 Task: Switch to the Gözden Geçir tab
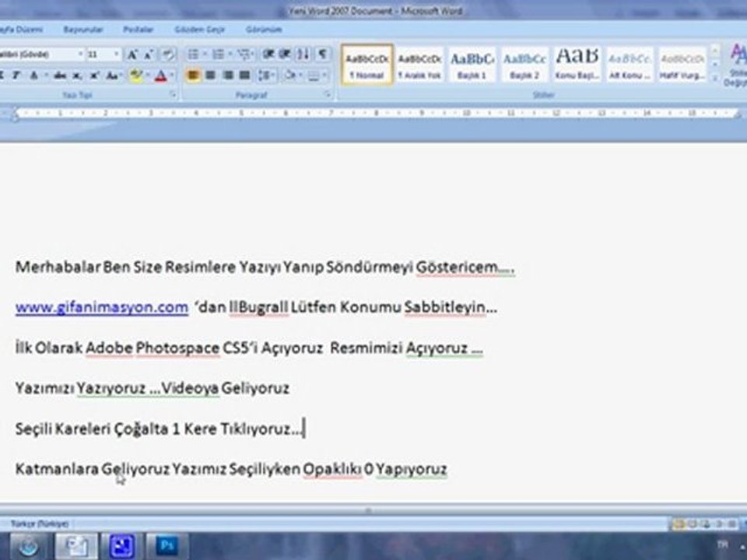(200, 30)
